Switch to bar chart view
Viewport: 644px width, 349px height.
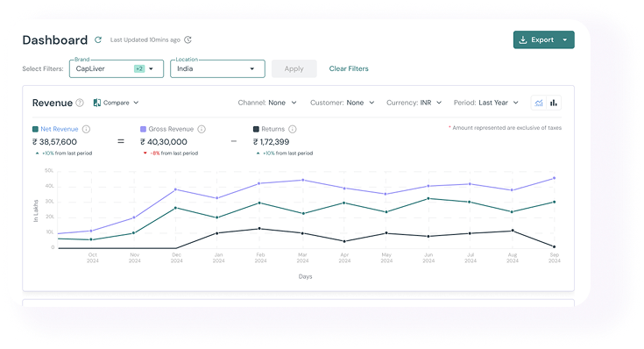point(554,103)
